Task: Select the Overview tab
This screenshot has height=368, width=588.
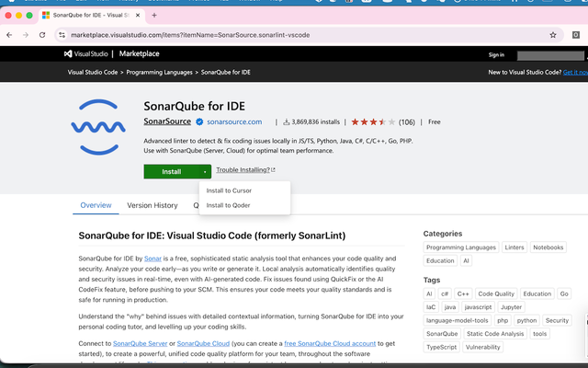Action: pyautogui.click(x=96, y=205)
